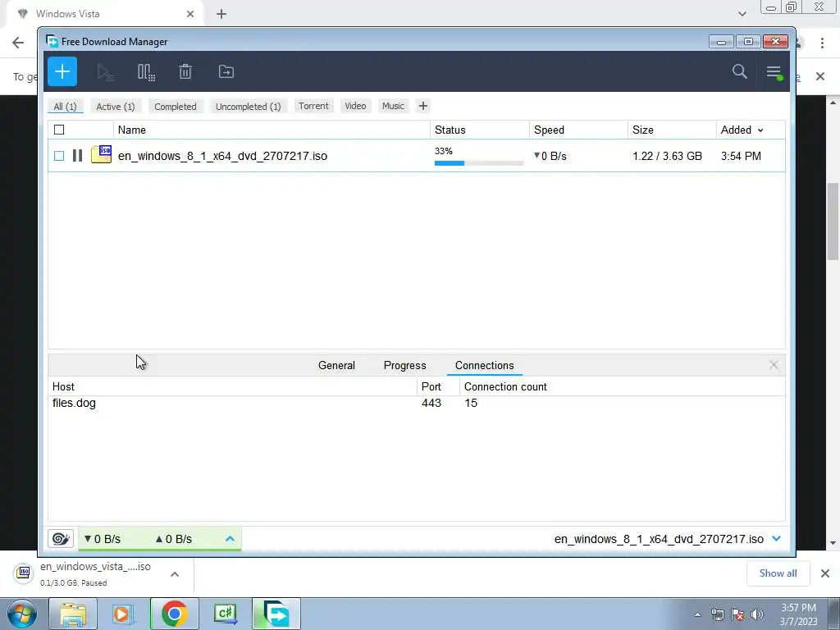
Task: Click the 33% download progress bar
Action: coord(479,163)
